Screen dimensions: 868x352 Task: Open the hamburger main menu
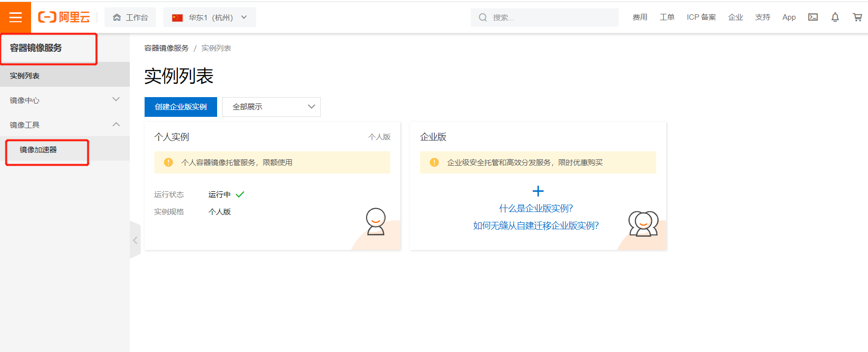[15, 17]
